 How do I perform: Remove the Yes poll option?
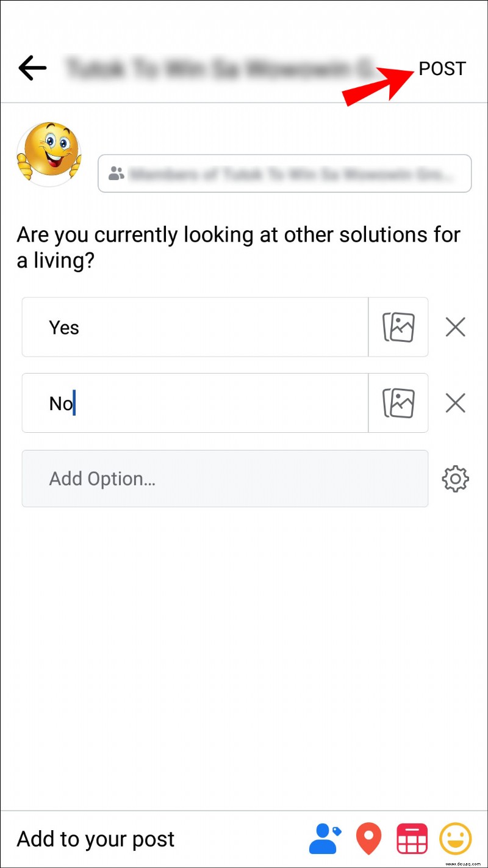[x=456, y=328]
